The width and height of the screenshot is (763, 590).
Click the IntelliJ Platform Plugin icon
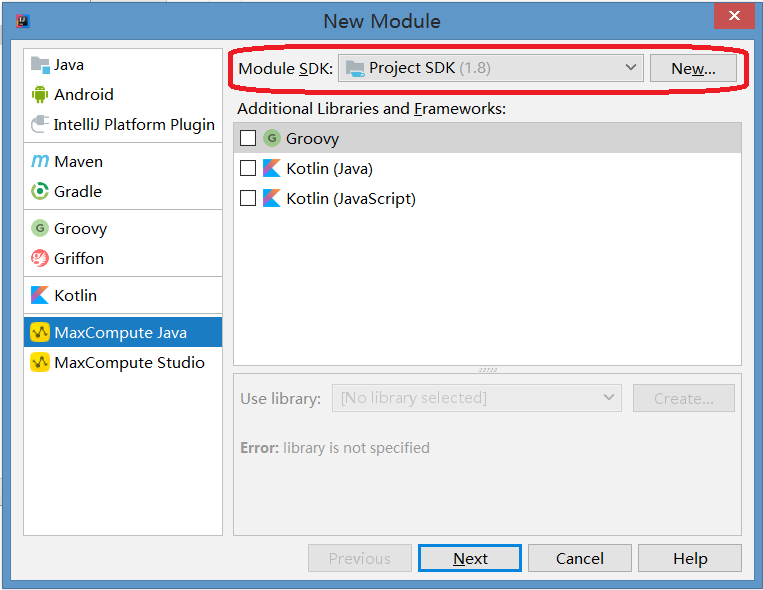[40, 124]
